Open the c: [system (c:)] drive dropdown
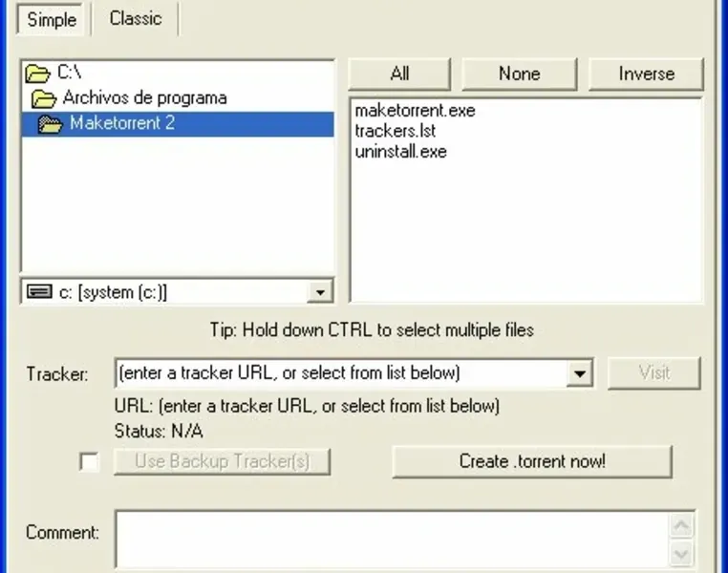 click(320, 292)
